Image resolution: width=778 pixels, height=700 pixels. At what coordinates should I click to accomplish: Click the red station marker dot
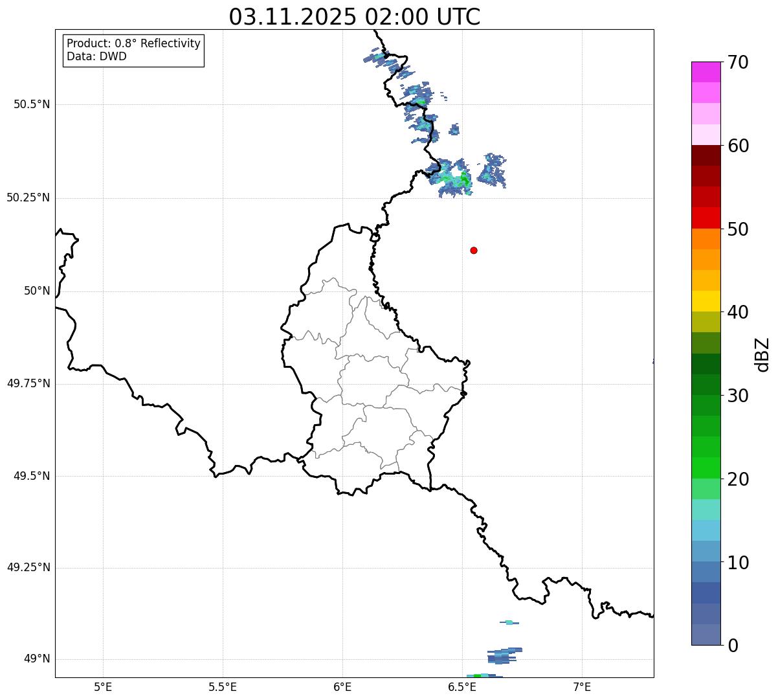474,250
